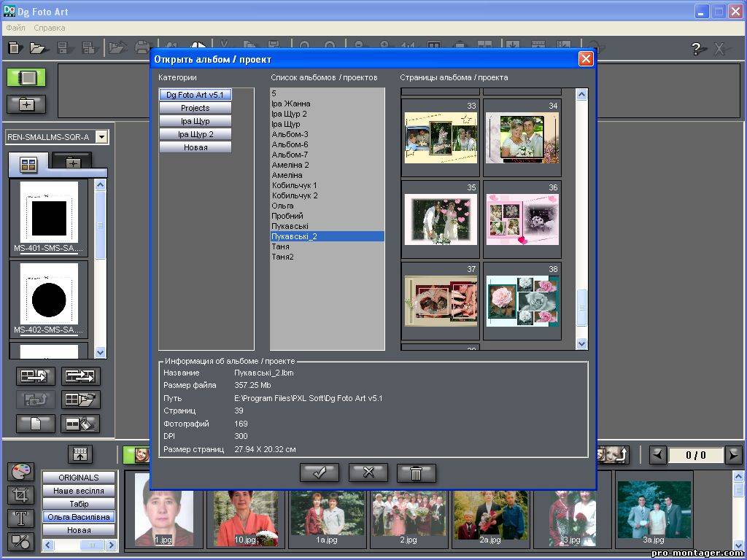The width and height of the screenshot is (747, 560).
Task: Select the Text tool
Action: (x=20, y=518)
